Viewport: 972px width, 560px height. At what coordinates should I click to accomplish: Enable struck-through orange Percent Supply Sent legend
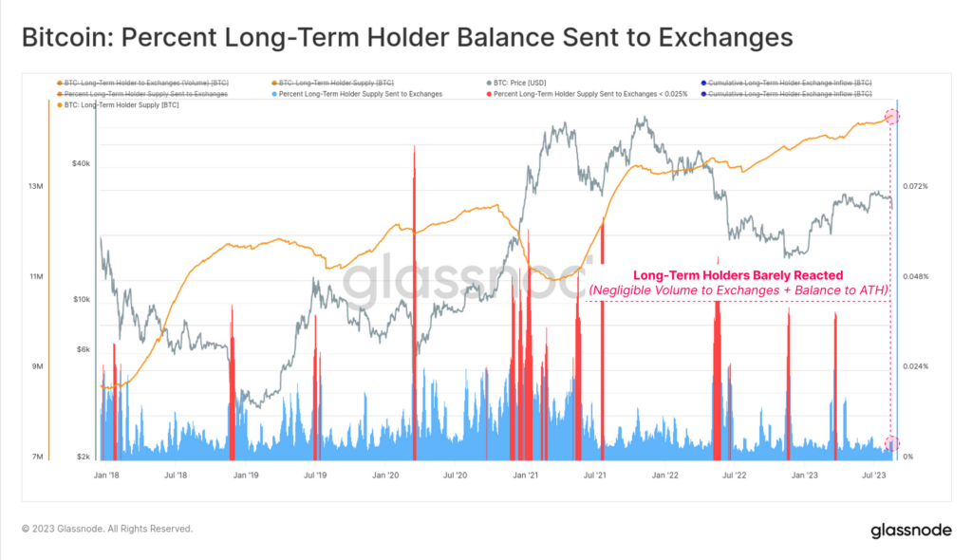coord(142,94)
